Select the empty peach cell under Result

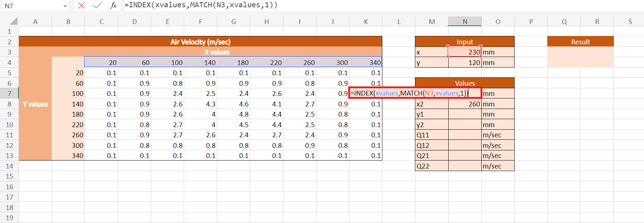click(580, 57)
